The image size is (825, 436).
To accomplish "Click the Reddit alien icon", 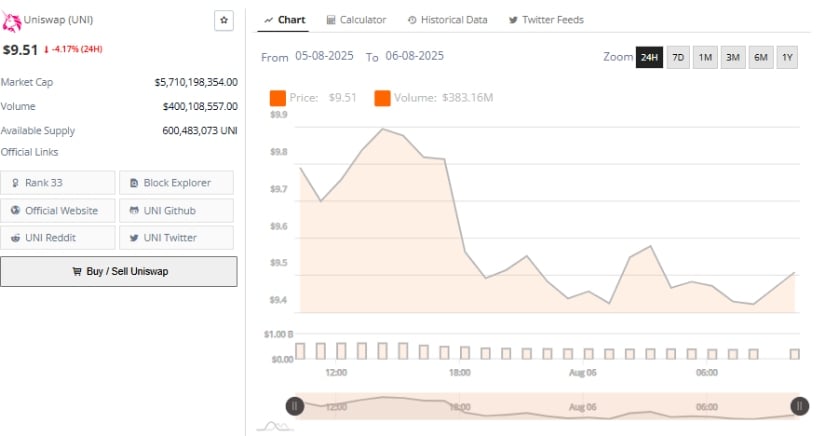I will point(15,238).
